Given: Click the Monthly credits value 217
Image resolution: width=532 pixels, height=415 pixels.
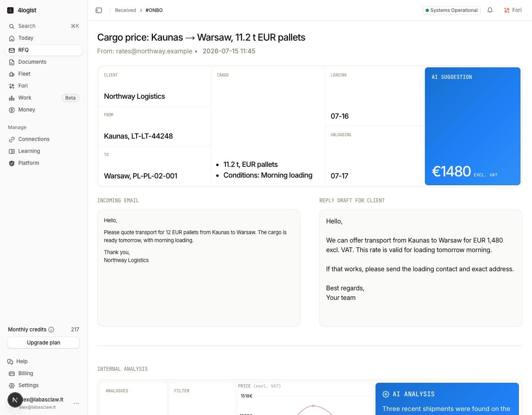Looking at the screenshot, I should pyautogui.click(x=75, y=329).
